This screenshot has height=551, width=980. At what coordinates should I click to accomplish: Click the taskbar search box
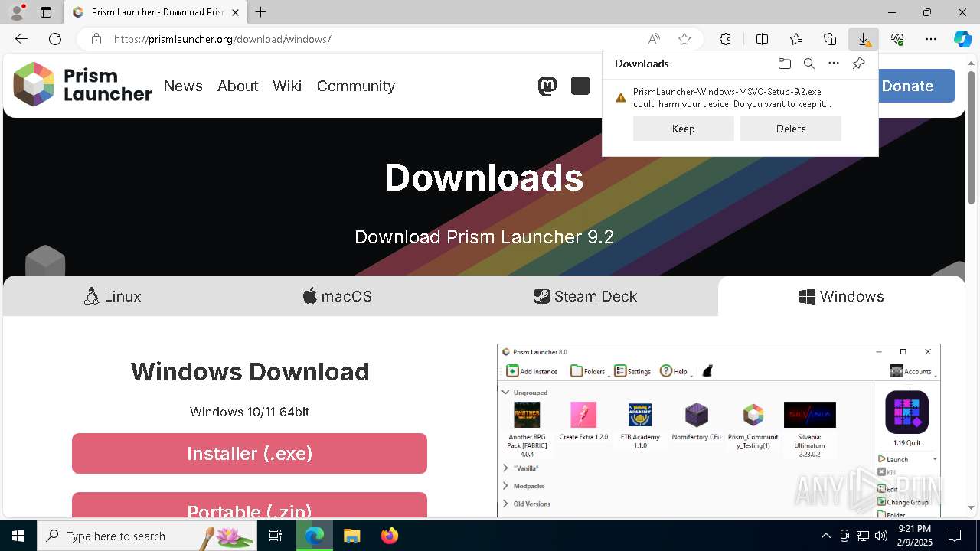pos(147,536)
